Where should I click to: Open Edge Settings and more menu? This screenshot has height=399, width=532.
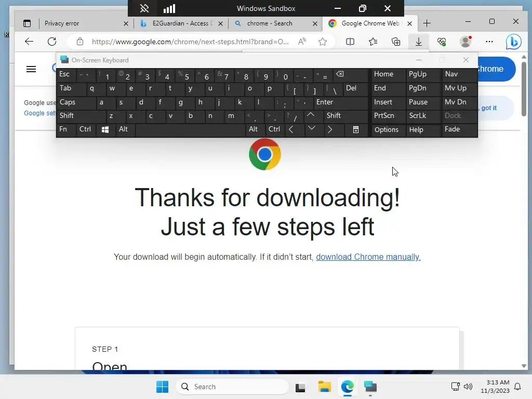click(489, 42)
